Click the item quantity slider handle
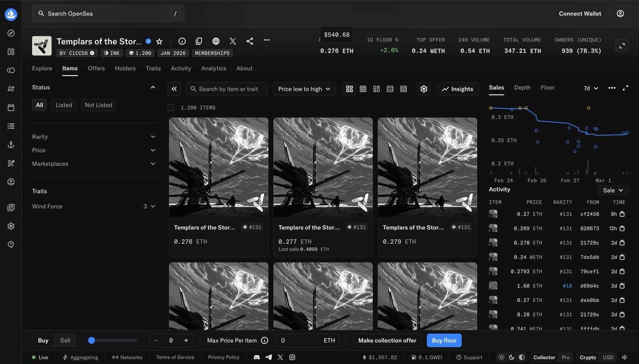 (x=92, y=341)
